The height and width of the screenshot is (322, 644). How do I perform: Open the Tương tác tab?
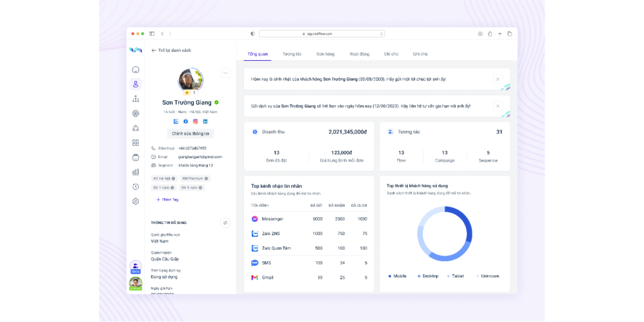point(292,54)
